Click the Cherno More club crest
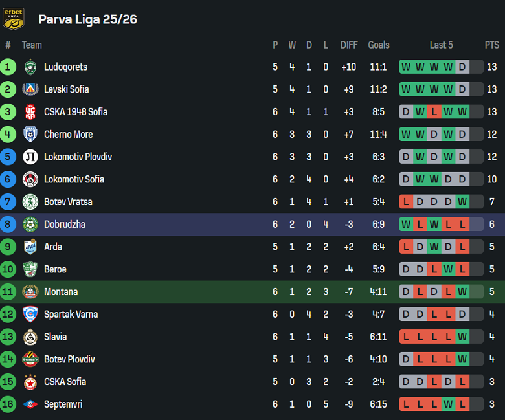This screenshot has width=505, height=420. pos(30,135)
